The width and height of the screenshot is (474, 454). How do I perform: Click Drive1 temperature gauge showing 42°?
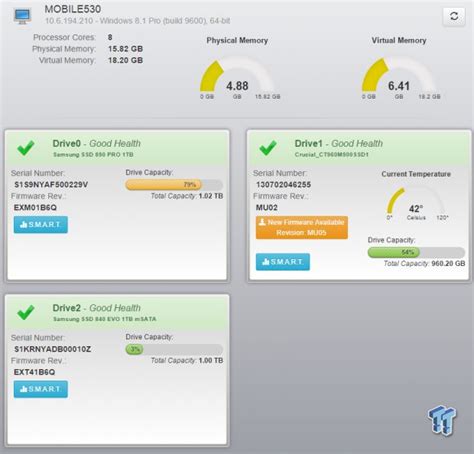[416, 203]
